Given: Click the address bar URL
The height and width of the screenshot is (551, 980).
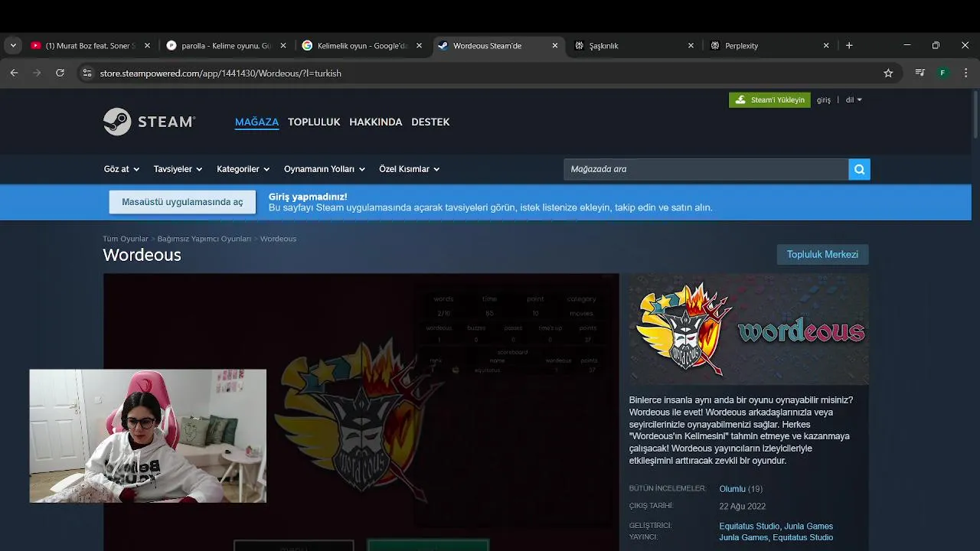Looking at the screenshot, I should pyautogui.click(x=220, y=73).
